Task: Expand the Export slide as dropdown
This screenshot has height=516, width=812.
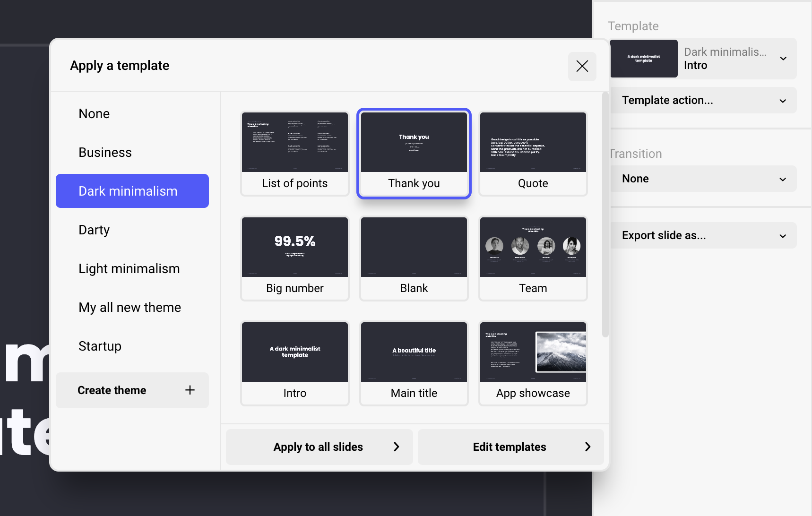Action: point(703,235)
